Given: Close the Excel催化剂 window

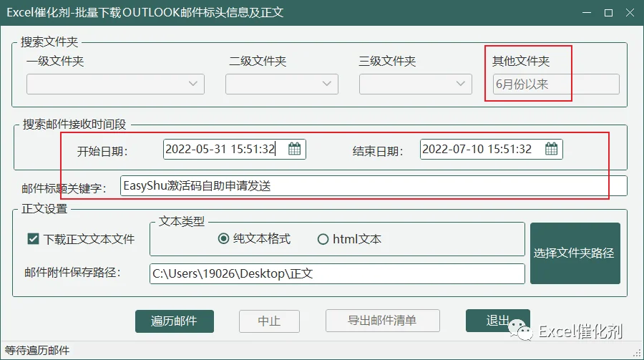Looking at the screenshot, I should [x=630, y=13].
